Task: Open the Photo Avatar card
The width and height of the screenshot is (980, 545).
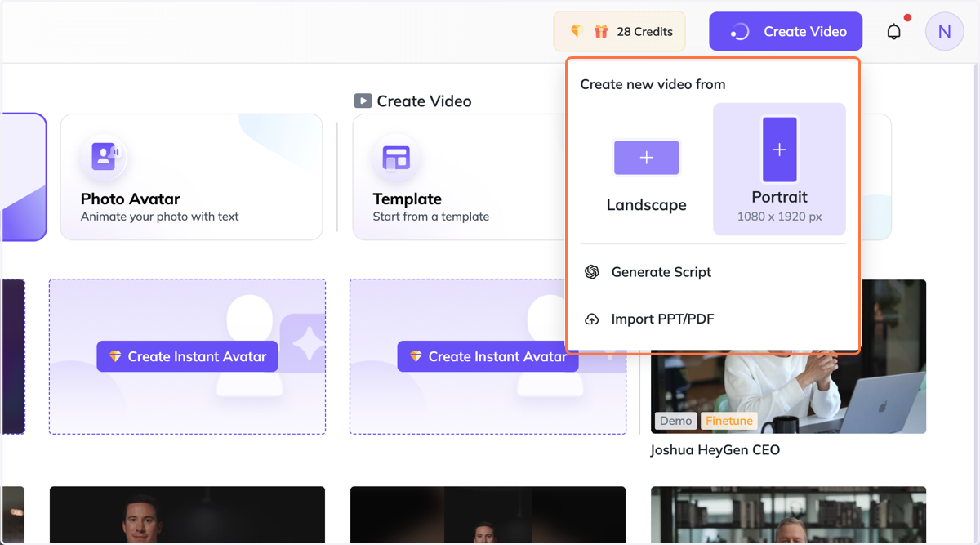Action: tap(191, 176)
